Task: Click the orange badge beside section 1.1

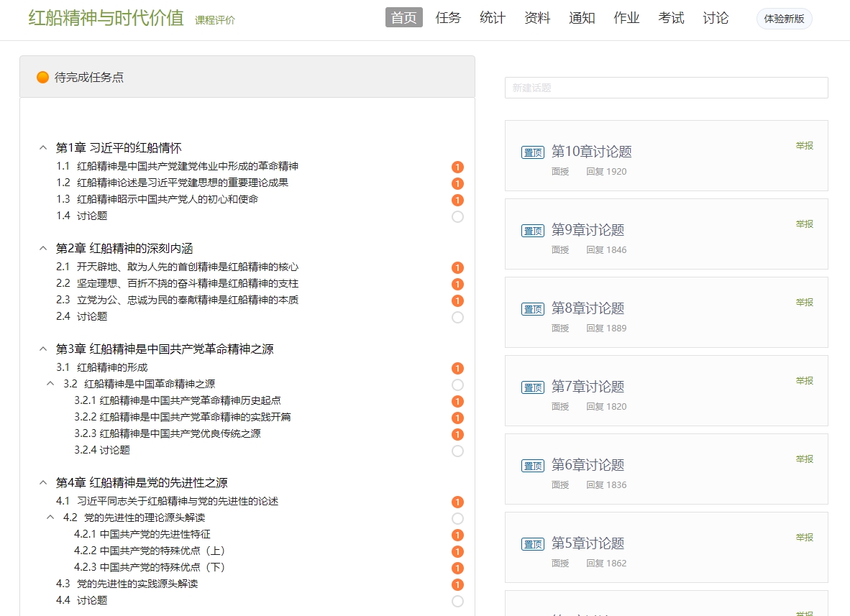Action: tap(457, 167)
